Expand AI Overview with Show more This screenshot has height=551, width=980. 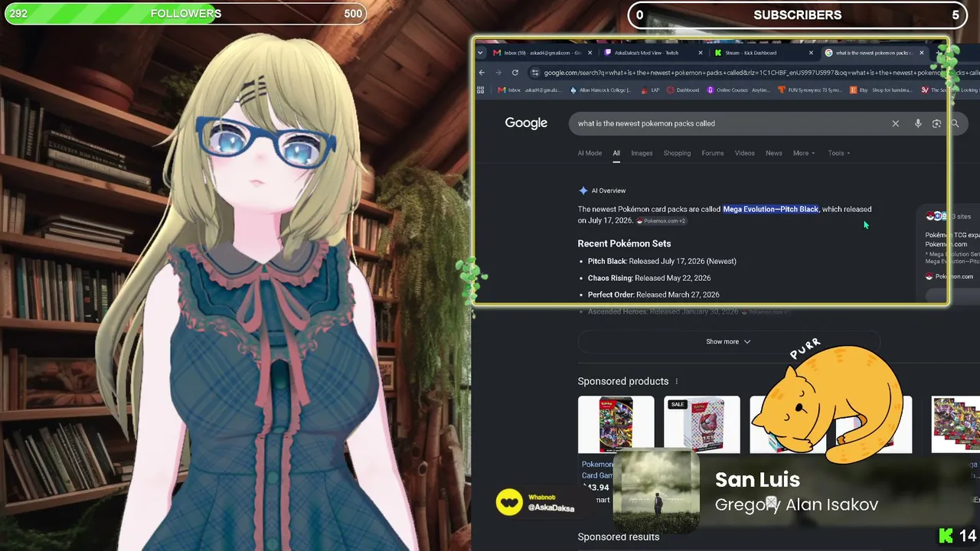point(728,341)
